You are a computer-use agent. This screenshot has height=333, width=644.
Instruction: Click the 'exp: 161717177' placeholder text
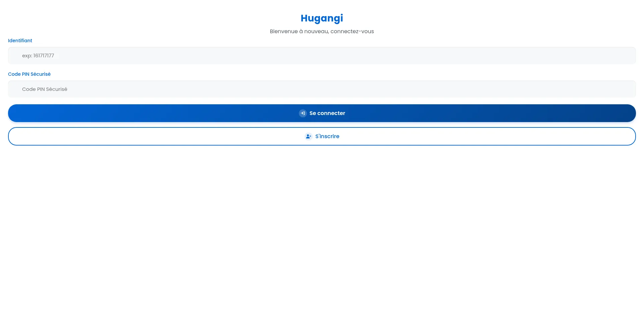pyautogui.click(x=38, y=56)
